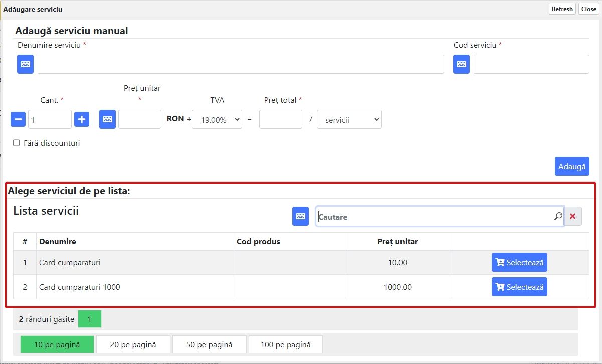The width and height of the screenshot is (602, 364).
Task: Expand the TVA 19.00% dropdown
Action: tap(217, 120)
